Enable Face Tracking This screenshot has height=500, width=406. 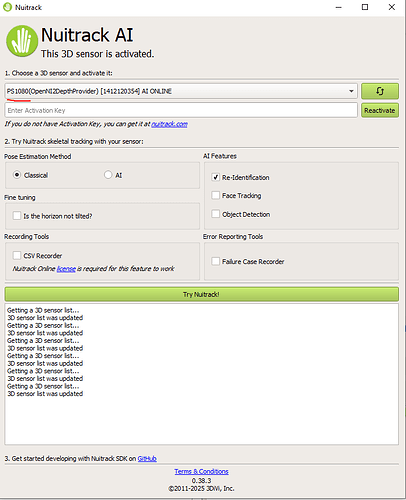pyautogui.click(x=216, y=195)
